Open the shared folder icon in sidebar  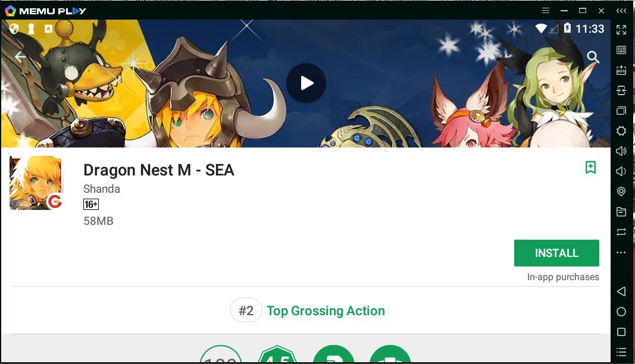621,211
